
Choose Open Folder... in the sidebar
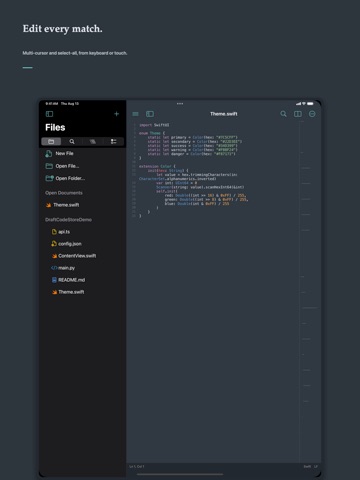(x=70, y=178)
